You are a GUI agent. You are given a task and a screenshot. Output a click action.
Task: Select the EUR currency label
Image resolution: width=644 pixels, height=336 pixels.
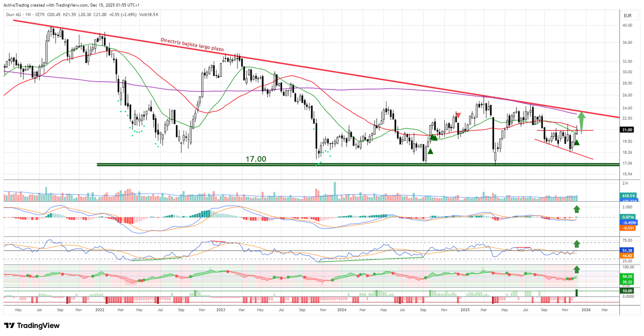[x=627, y=16]
